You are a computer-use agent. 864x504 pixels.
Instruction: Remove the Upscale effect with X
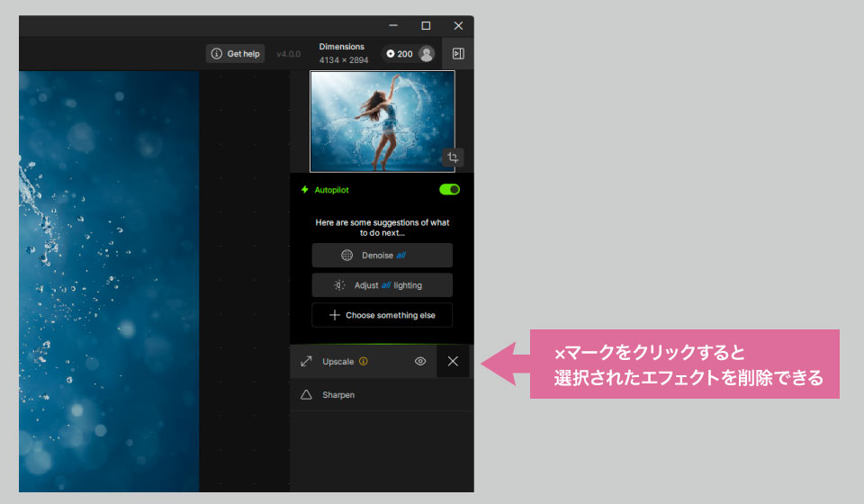(x=453, y=361)
